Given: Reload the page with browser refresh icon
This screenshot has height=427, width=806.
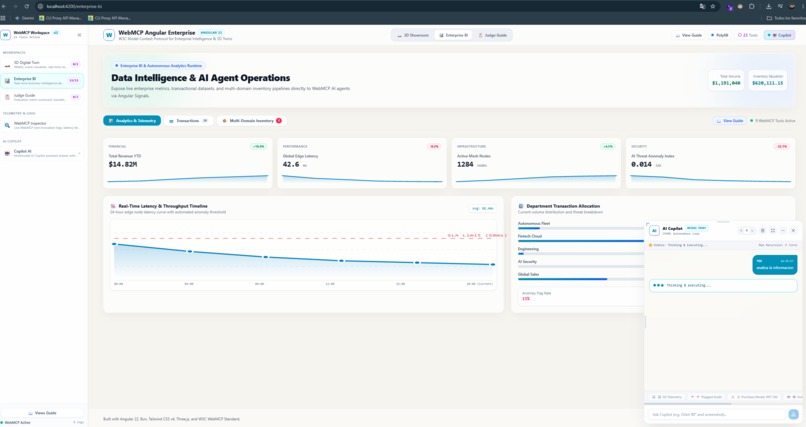Looking at the screenshot, I should point(26,6).
